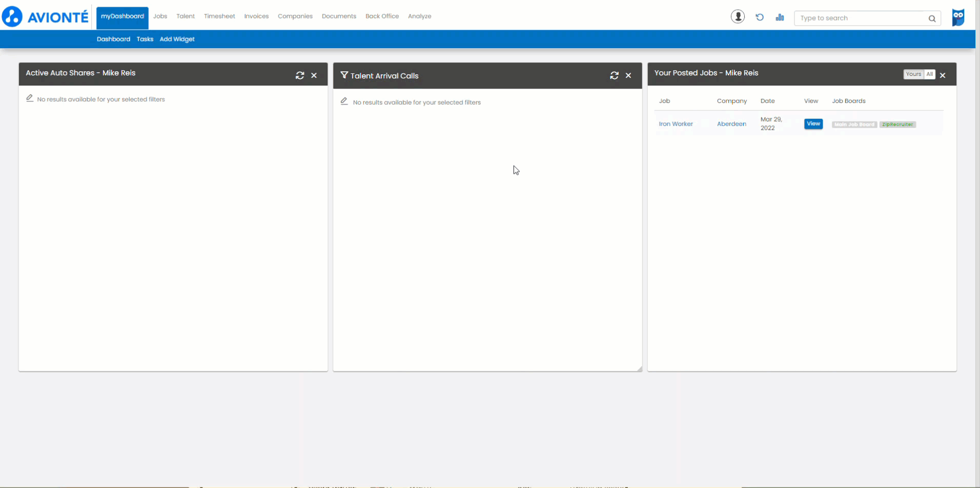Open the user profile icon
Image resolution: width=980 pixels, height=488 pixels.
[738, 16]
